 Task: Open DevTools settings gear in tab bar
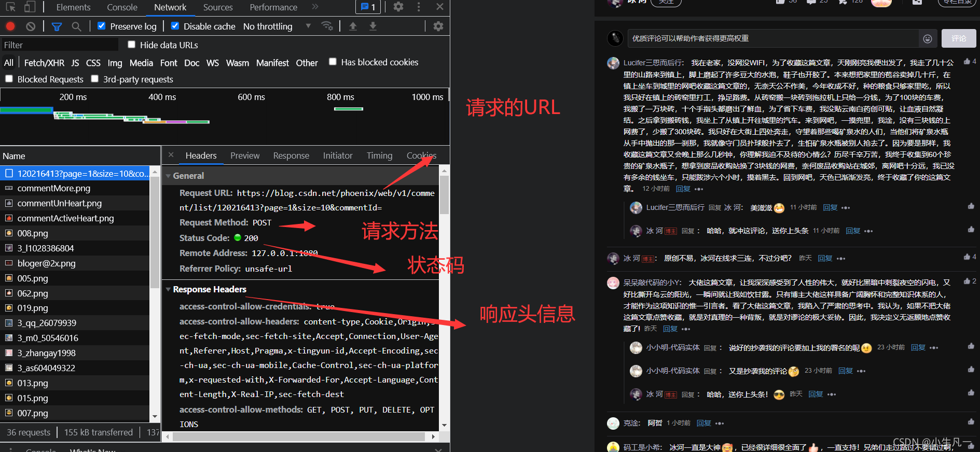[x=398, y=7]
